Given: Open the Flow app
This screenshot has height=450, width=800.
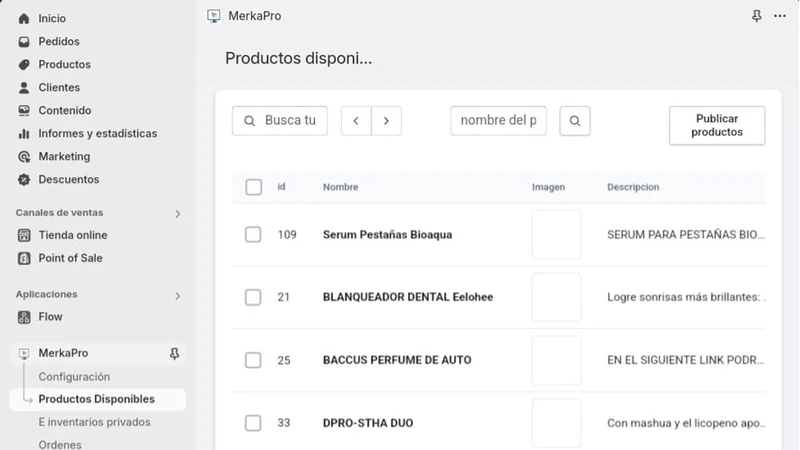Looking at the screenshot, I should [51, 317].
